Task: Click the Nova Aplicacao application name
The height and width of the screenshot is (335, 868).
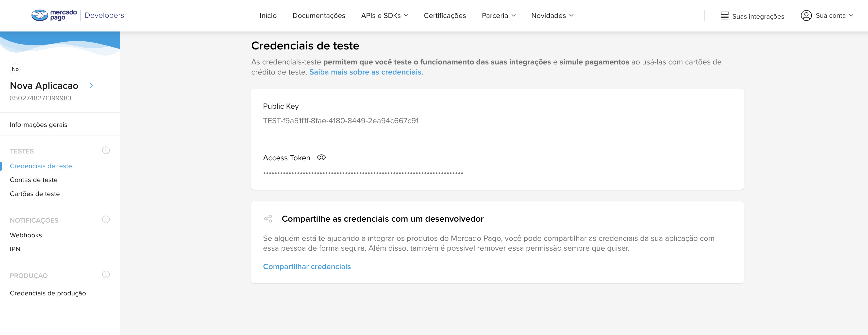Action: tap(44, 86)
